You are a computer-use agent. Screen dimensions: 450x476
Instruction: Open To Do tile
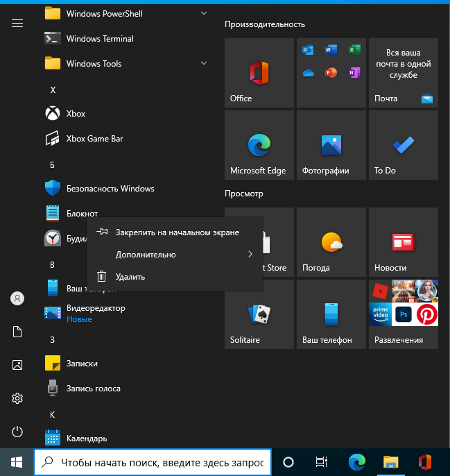point(404,145)
